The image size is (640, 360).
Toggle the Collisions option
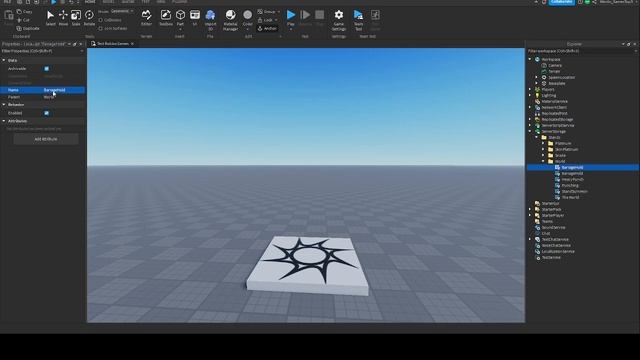pyautogui.click(x=110, y=20)
